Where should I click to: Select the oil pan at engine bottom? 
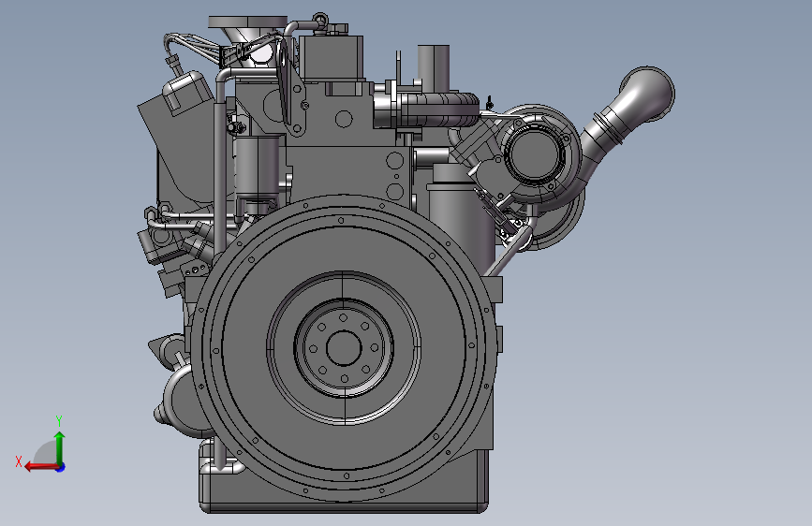pyautogui.click(x=345, y=479)
